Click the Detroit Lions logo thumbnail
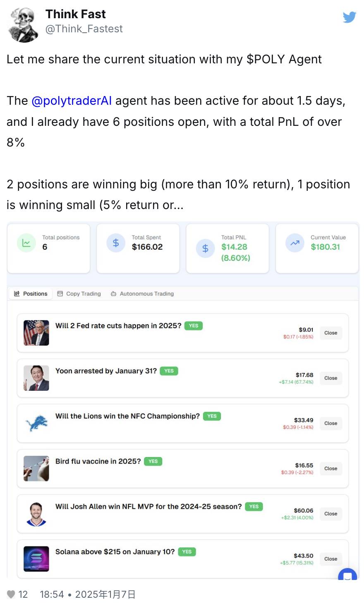The height and width of the screenshot is (611, 364). point(36,423)
